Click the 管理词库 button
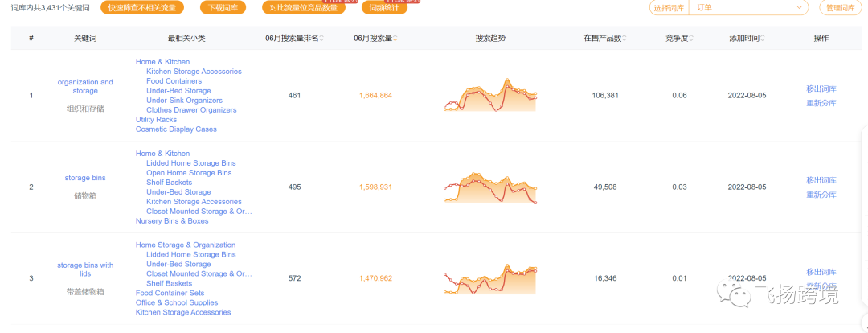The height and width of the screenshot is (333, 868). coord(841,8)
